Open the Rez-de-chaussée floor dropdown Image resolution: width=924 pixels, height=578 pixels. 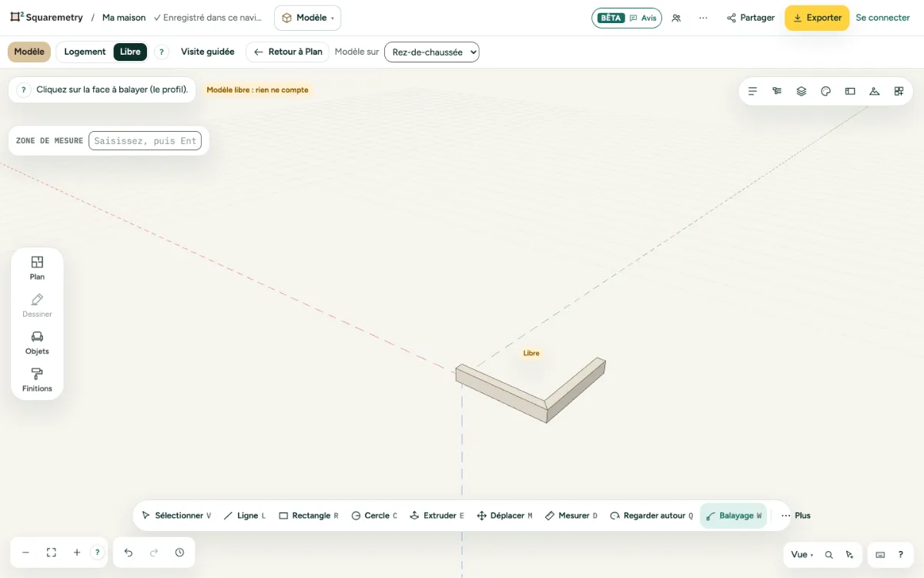coord(432,52)
